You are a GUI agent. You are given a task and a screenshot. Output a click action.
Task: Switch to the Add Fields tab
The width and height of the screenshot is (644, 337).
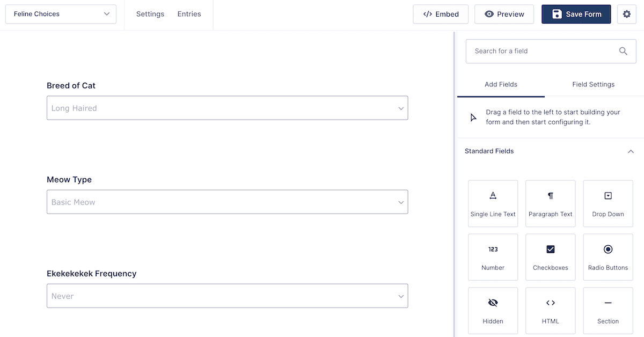coord(501,84)
